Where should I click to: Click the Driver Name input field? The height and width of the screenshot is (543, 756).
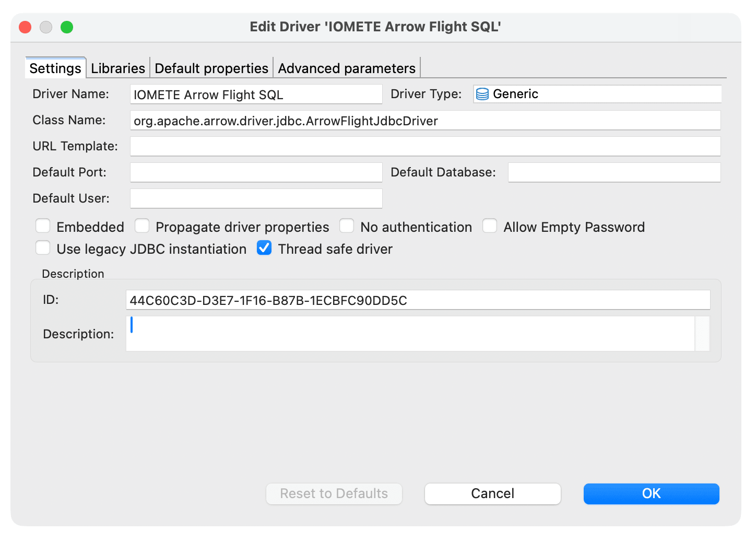click(256, 95)
